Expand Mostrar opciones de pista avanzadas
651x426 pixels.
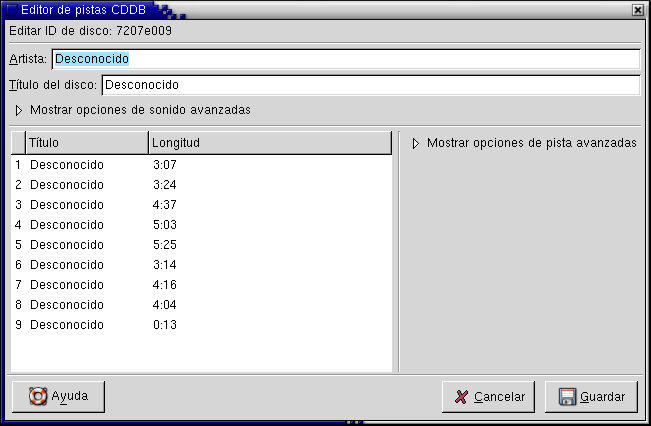click(416, 144)
